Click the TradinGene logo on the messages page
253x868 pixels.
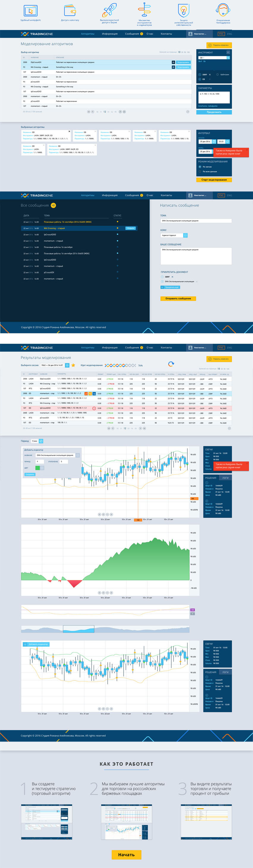coord(37,195)
